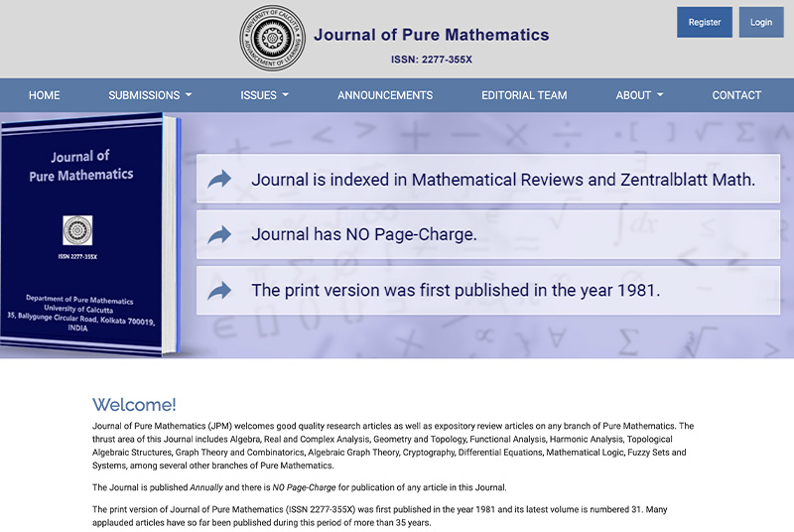Click arrow icon beside indexed in Mathematical Reviews
This screenshot has height=532, width=794.
click(219, 180)
